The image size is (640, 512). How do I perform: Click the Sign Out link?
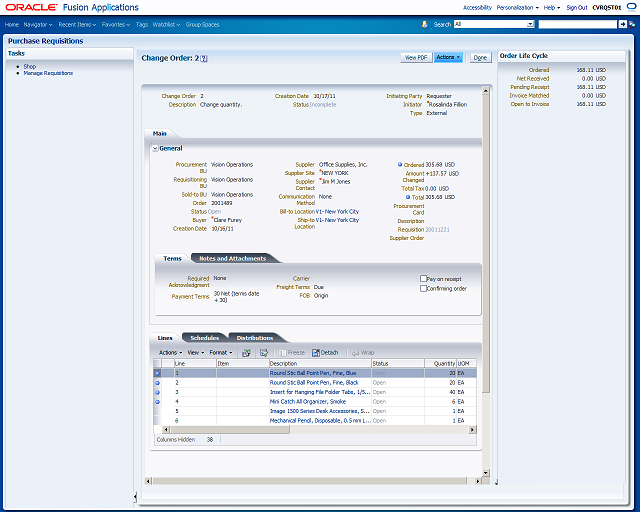click(577, 7)
